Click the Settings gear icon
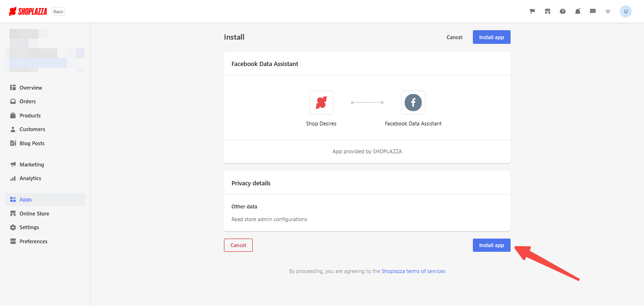 click(x=13, y=227)
